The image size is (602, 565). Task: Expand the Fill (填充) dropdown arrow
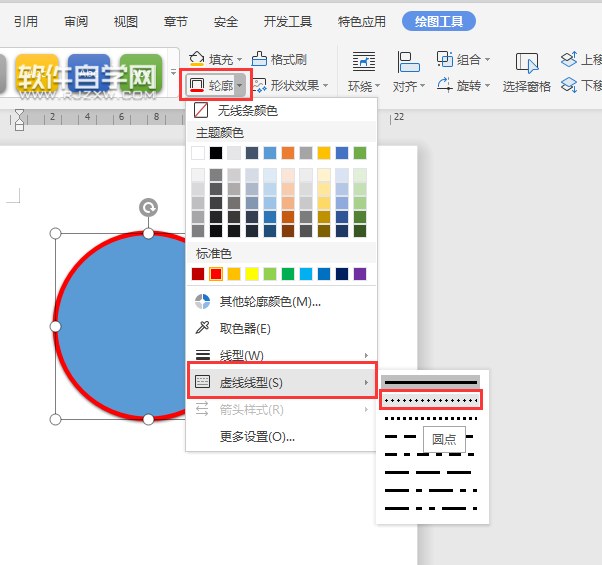pyautogui.click(x=240, y=60)
